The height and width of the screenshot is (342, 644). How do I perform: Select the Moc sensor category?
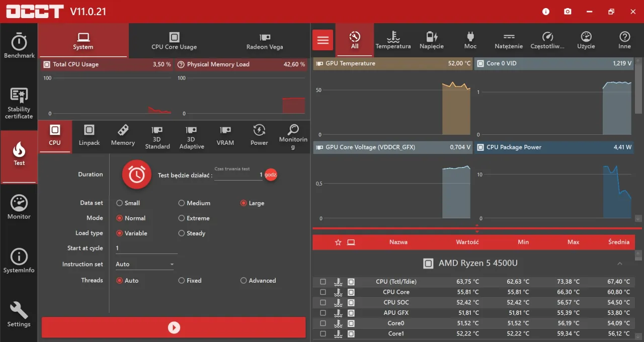click(x=470, y=40)
